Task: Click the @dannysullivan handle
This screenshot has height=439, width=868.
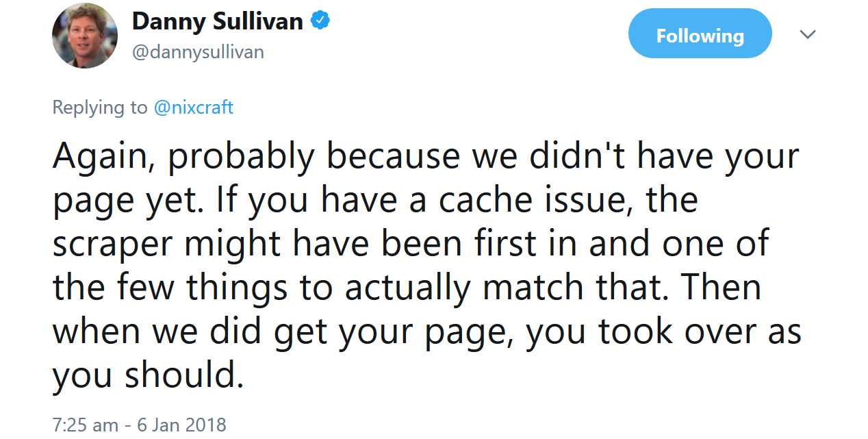Action: 198,52
